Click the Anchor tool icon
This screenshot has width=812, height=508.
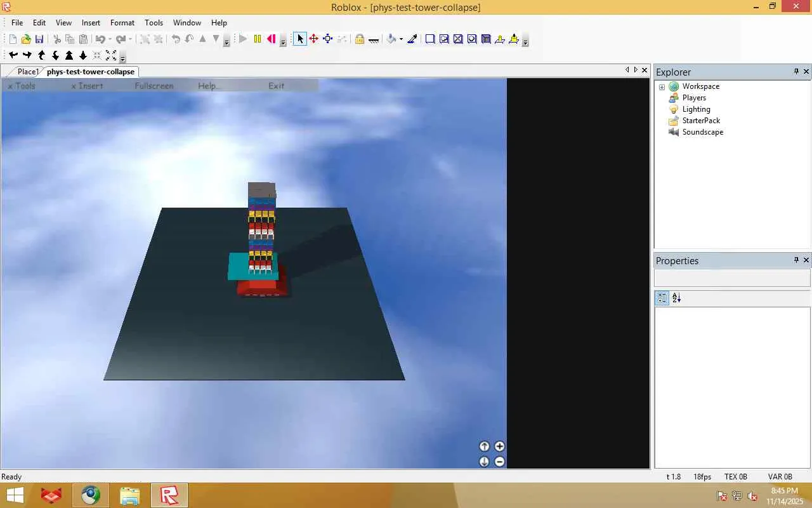point(374,39)
